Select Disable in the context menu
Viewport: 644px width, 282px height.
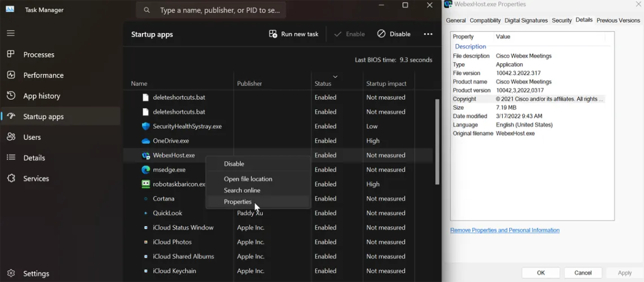(234, 164)
